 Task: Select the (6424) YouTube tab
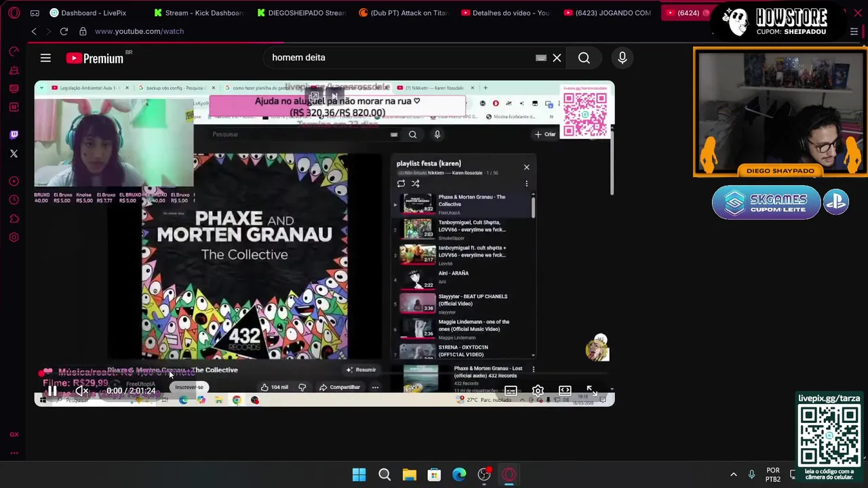pos(686,13)
